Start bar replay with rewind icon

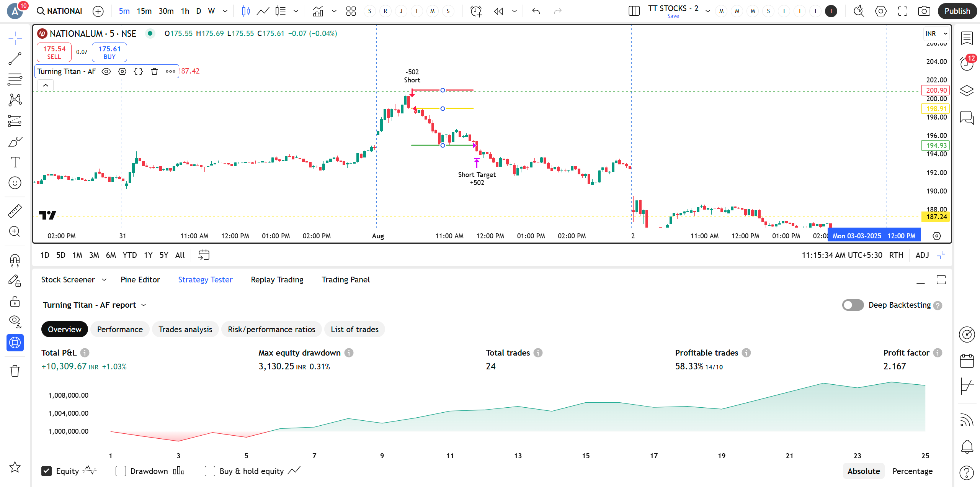click(498, 11)
